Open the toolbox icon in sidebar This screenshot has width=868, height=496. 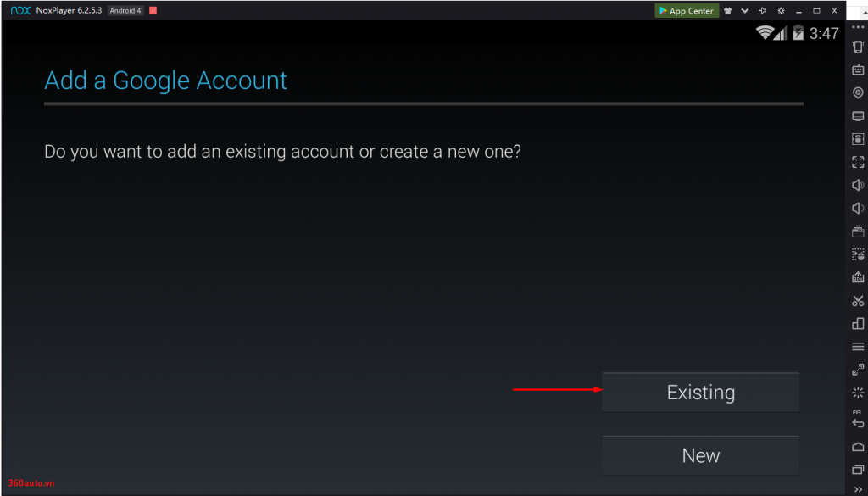858,231
